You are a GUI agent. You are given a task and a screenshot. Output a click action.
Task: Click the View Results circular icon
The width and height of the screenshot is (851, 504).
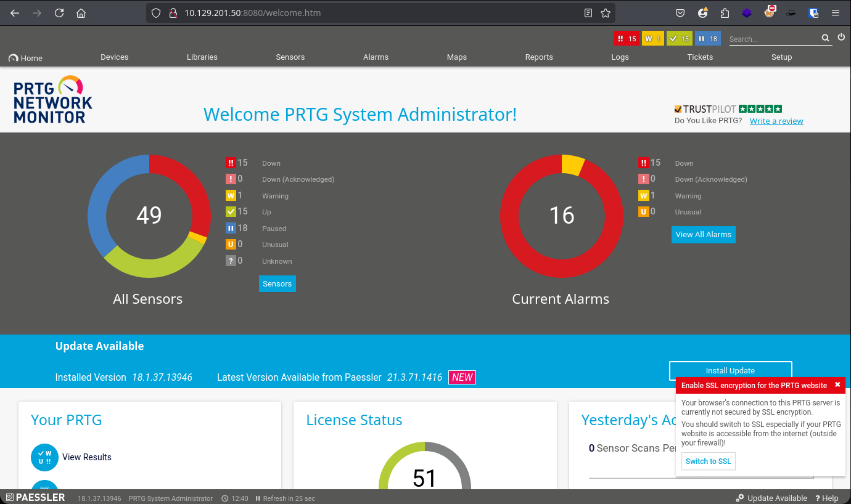44,457
